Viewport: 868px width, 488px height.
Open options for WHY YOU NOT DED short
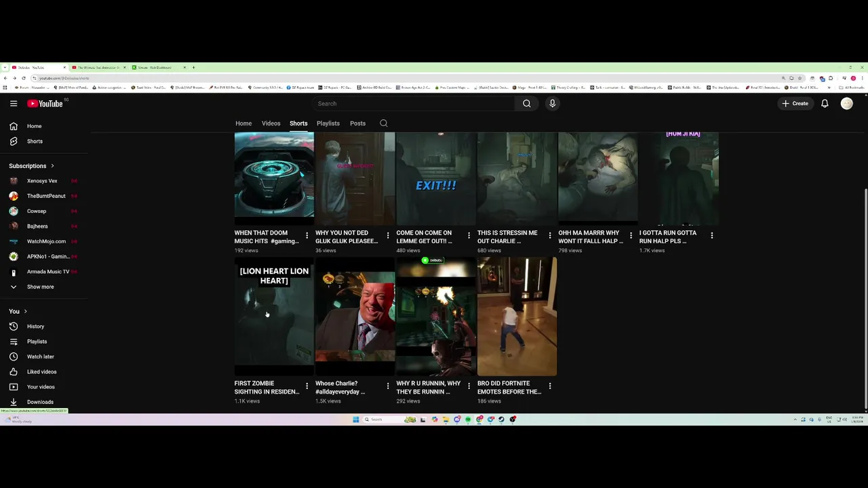pyautogui.click(x=388, y=236)
